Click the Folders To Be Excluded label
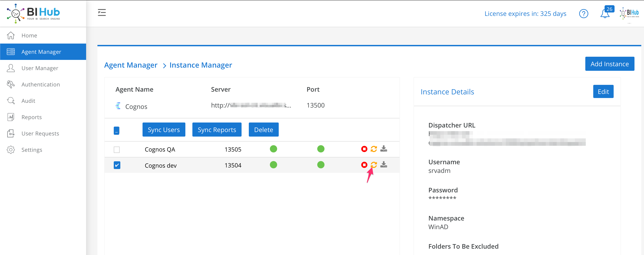The height and width of the screenshot is (255, 644). pos(463,246)
